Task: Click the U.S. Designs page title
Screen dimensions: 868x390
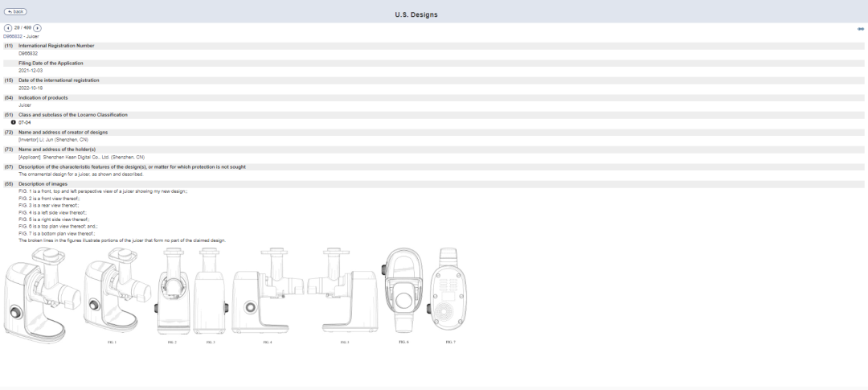Action: point(416,15)
